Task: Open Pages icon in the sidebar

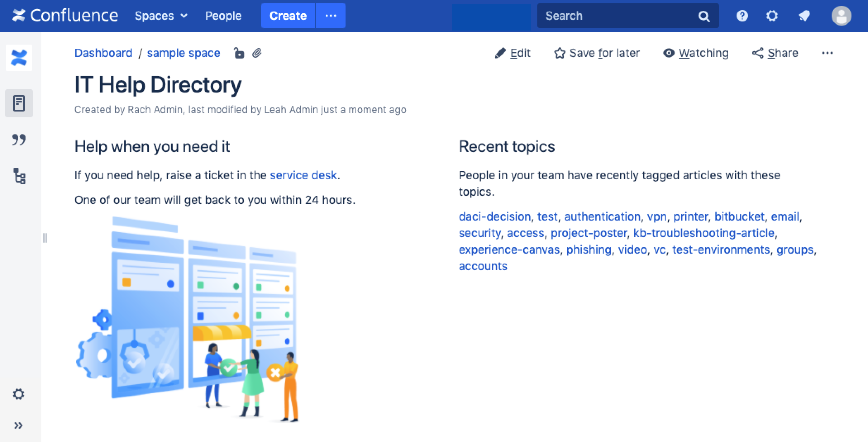Action: [x=19, y=103]
